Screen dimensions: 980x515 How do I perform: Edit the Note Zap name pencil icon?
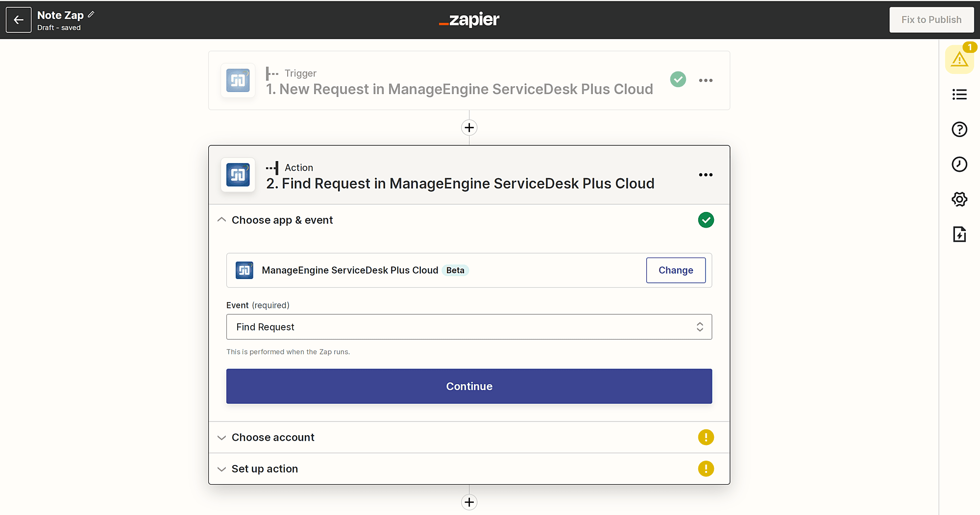point(91,15)
